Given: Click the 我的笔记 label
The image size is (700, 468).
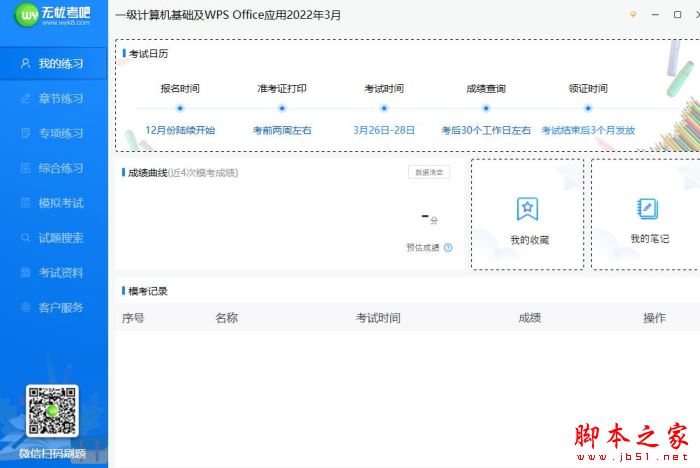Looking at the screenshot, I should click(x=650, y=239).
